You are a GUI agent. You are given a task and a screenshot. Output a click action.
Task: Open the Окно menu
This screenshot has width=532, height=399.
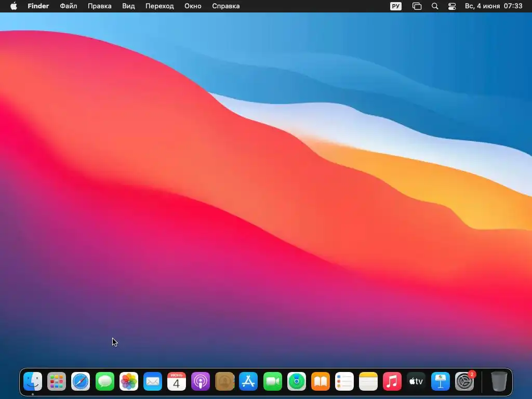tap(193, 6)
